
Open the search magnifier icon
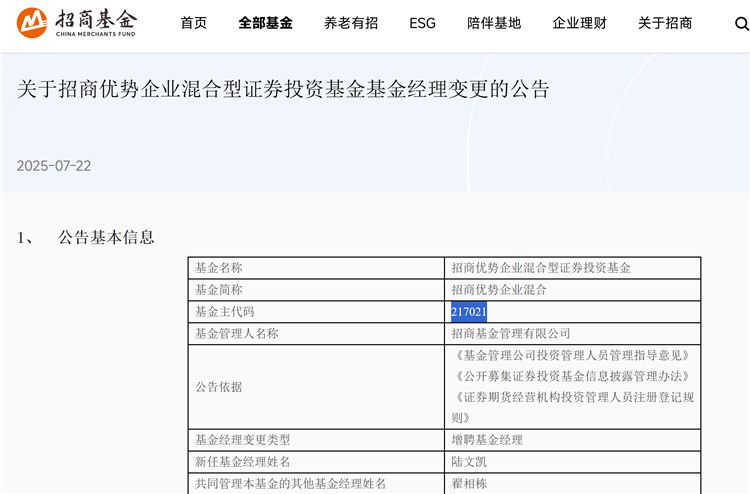(741, 24)
